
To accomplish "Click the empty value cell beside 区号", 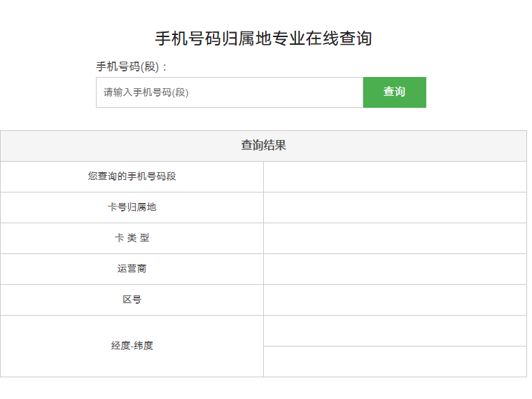I will pyautogui.click(x=395, y=300).
